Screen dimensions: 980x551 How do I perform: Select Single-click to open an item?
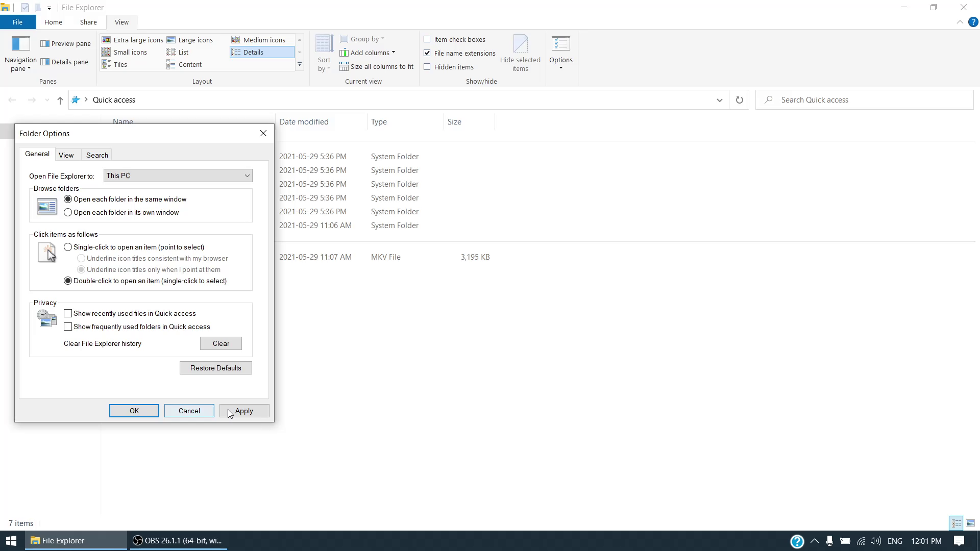pyautogui.click(x=68, y=247)
